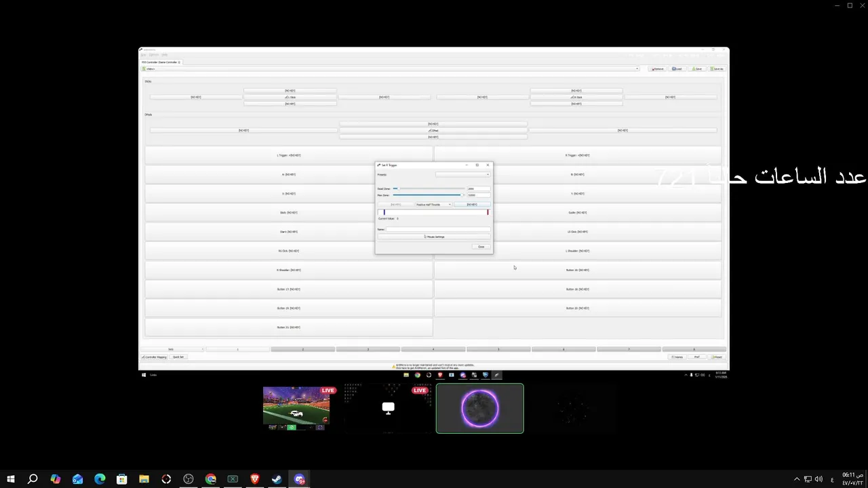Select the purple ring avatar thumbnail
The height and width of the screenshot is (488, 868).
480,408
